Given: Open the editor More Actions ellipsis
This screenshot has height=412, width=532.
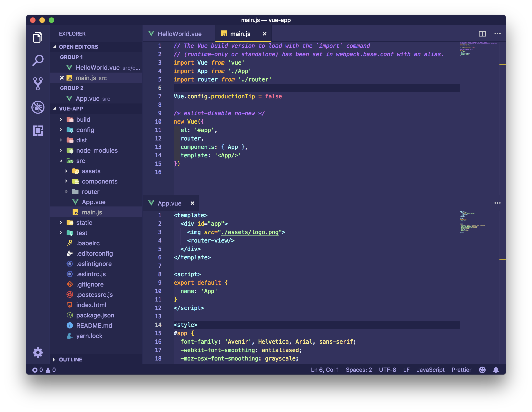Looking at the screenshot, I should [498, 34].
